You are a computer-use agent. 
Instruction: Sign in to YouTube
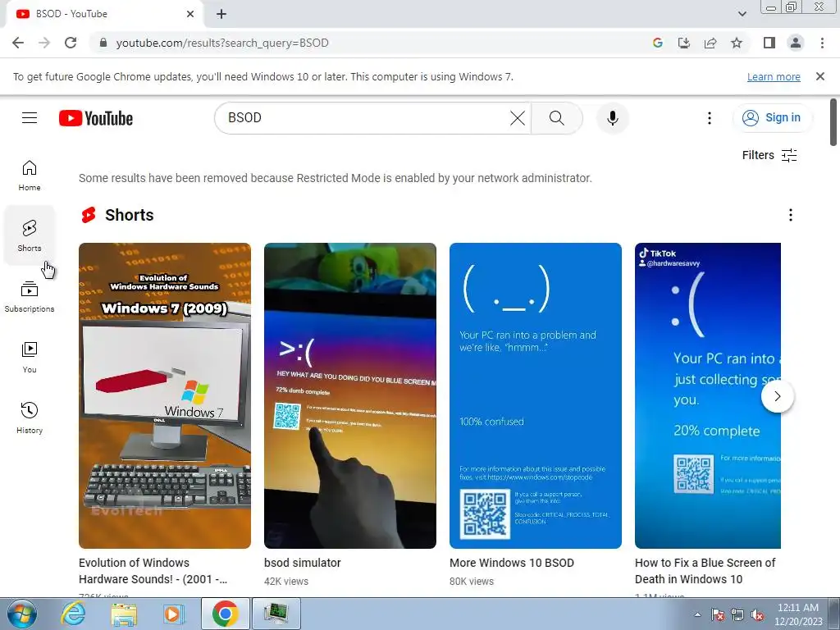tap(772, 118)
